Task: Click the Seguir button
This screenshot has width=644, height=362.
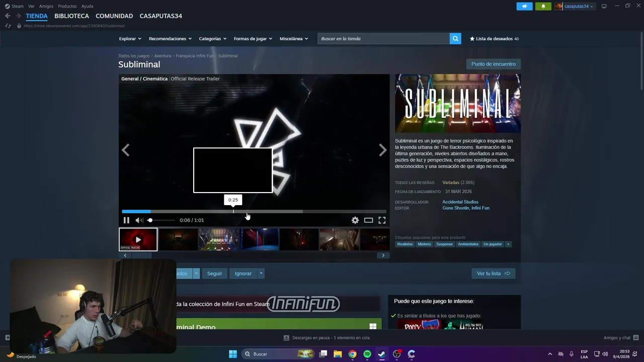Action: click(214, 274)
